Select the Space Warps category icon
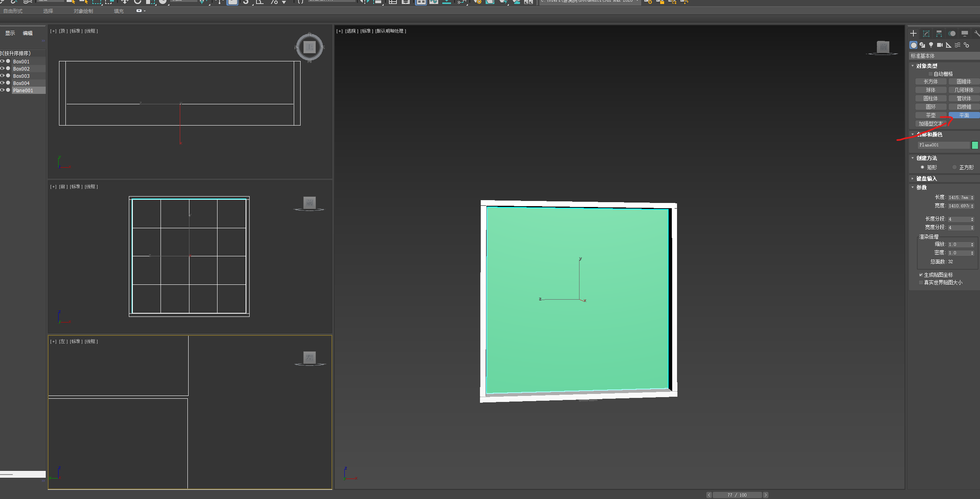 coord(958,45)
